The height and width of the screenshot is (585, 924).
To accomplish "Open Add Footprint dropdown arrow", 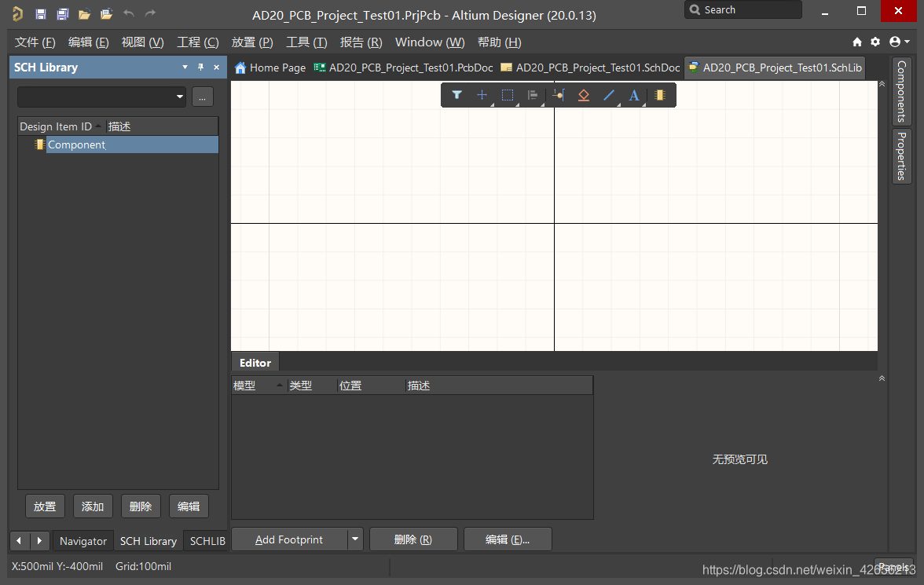I will click(x=355, y=539).
